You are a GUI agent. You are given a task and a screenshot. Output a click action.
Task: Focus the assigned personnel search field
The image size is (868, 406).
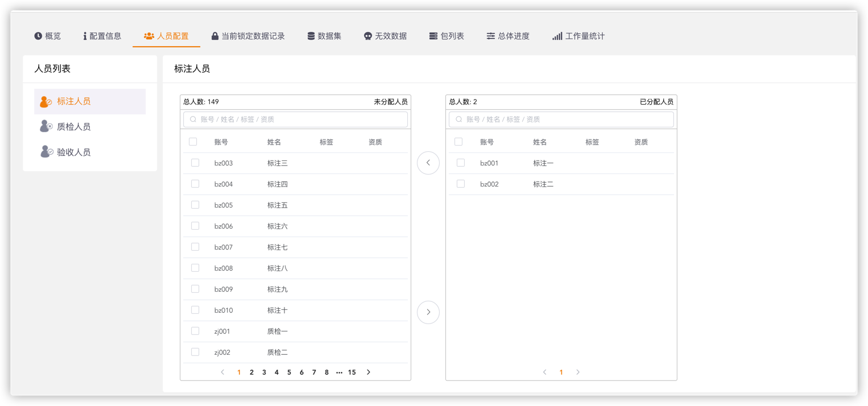pyautogui.click(x=561, y=119)
